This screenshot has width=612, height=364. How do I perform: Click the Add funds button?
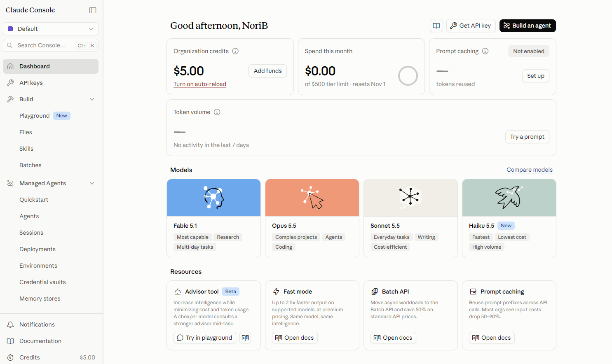(x=267, y=71)
